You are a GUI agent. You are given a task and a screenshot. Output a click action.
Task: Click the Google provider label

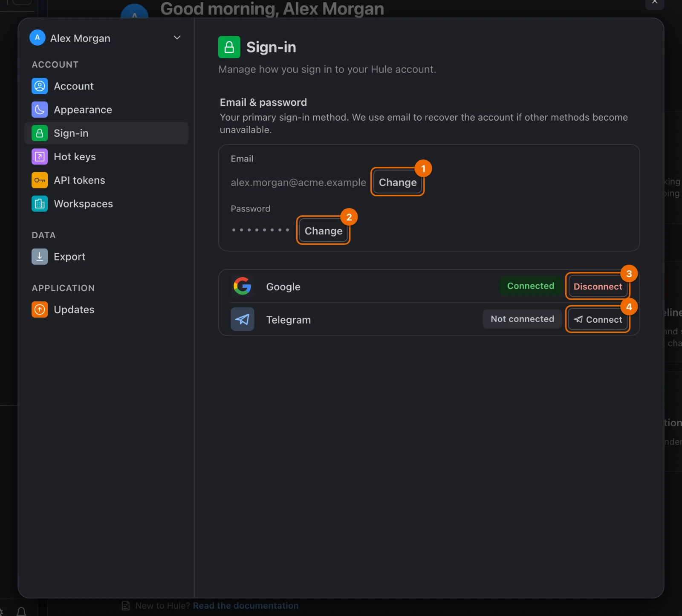tap(283, 287)
